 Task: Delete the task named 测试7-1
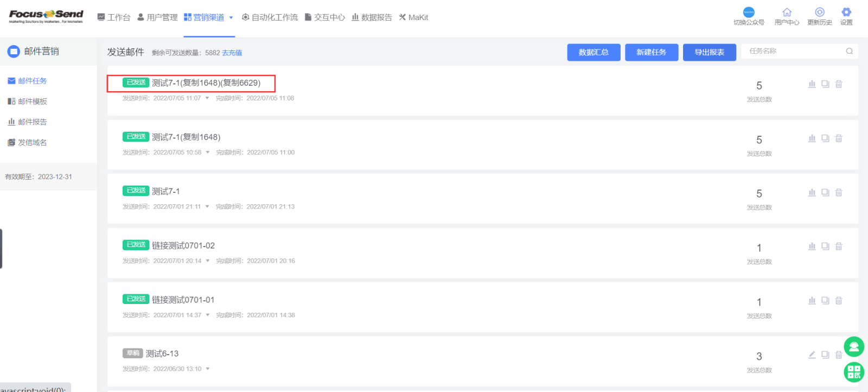coord(839,192)
